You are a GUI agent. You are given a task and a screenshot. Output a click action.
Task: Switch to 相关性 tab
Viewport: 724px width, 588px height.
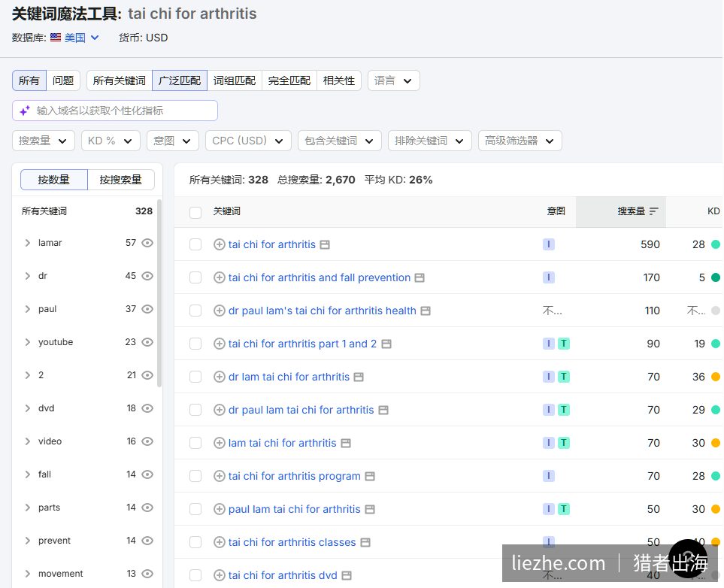point(339,81)
